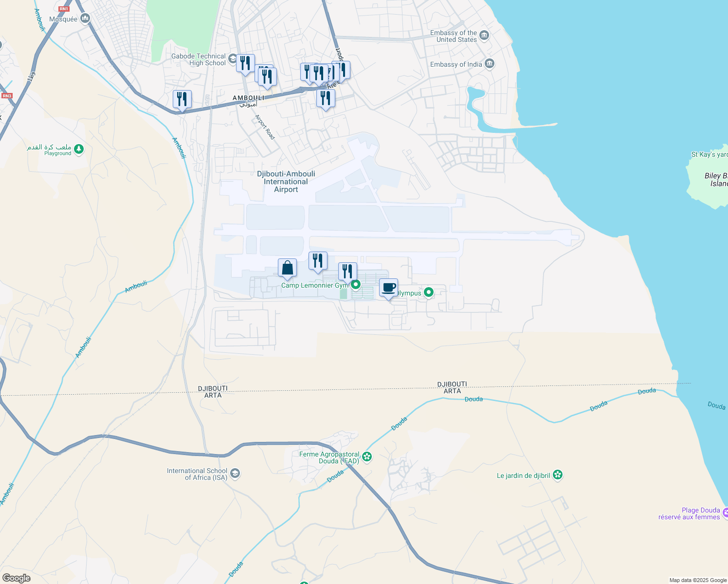Click the RN1 road shield
This screenshot has height=584, width=728.
coord(64,9)
